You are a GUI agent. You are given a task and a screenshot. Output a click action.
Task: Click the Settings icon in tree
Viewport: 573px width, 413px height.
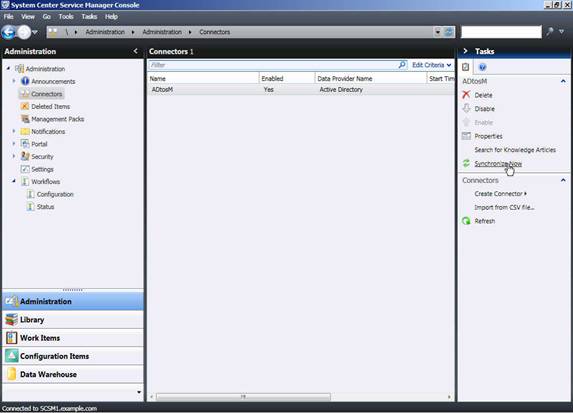(25, 169)
